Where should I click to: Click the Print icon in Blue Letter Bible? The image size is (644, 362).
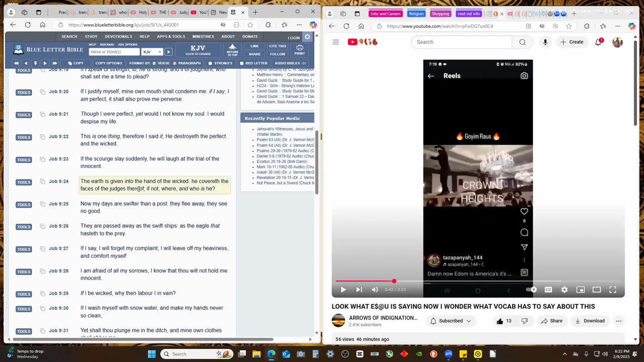pyautogui.click(x=299, y=50)
